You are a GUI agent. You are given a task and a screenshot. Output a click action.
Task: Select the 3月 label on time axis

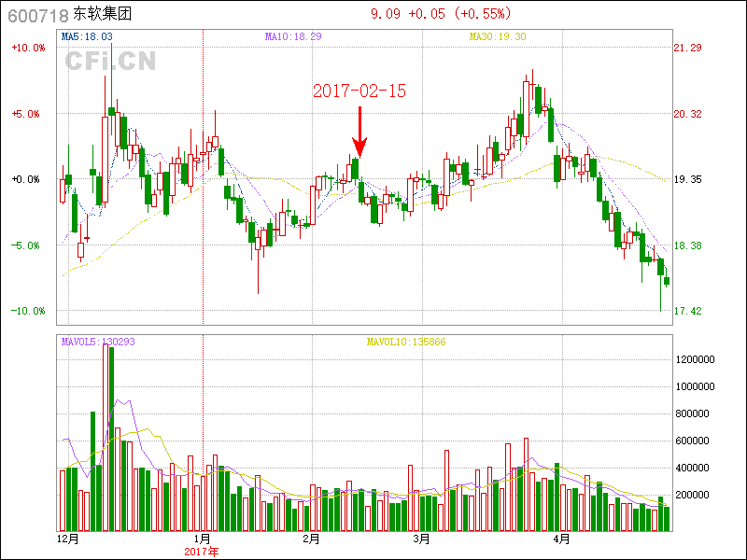pyautogui.click(x=421, y=539)
